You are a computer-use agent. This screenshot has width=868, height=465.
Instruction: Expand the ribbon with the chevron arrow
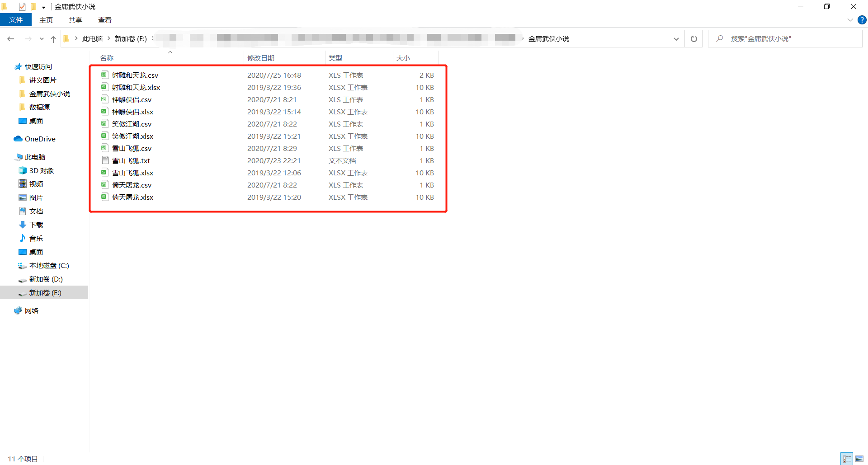coord(850,20)
